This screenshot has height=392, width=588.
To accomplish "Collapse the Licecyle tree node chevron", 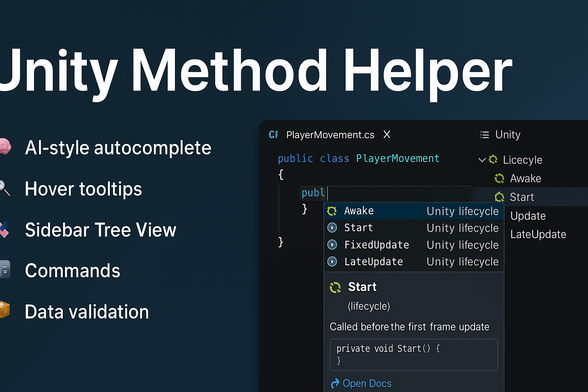I will tap(482, 160).
